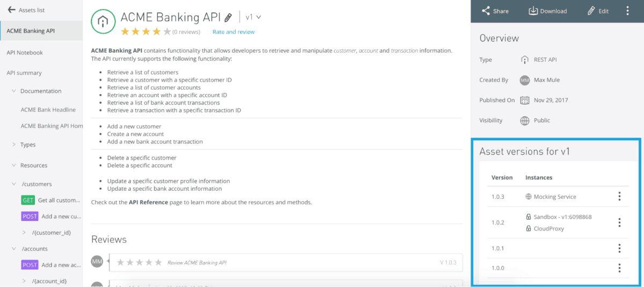Click version 1.0.0 in the versions table
Image resolution: width=644 pixels, height=287 pixels.
(498, 268)
